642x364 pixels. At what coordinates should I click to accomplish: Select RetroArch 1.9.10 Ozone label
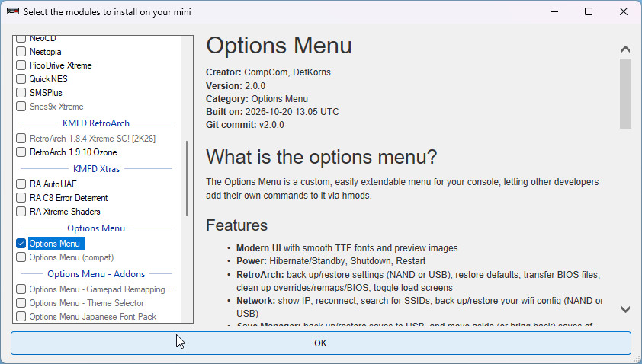[73, 152]
